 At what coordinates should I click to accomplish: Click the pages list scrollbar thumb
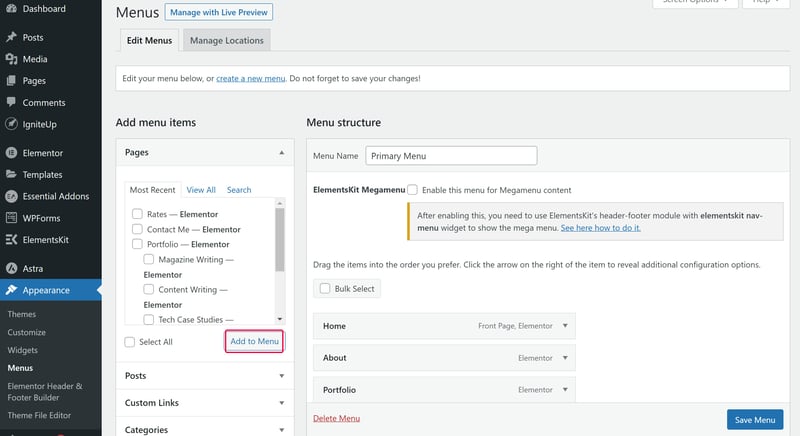point(280,240)
